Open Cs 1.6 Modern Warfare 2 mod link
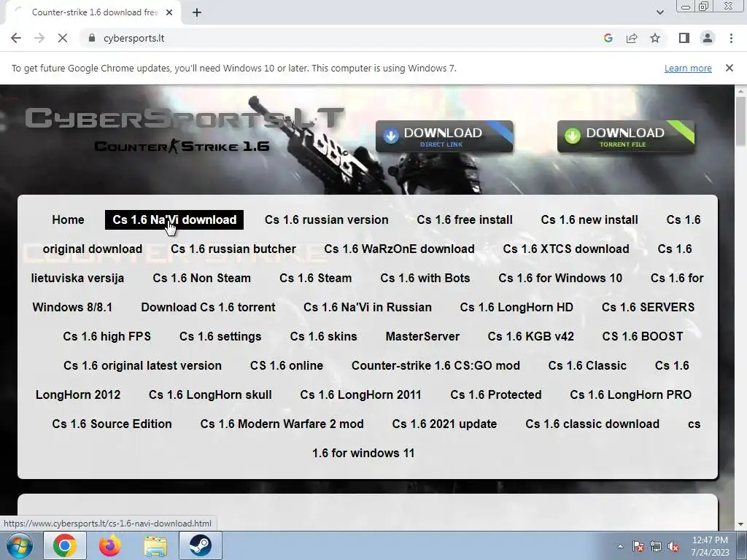The height and width of the screenshot is (560, 747). coord(282,424)
